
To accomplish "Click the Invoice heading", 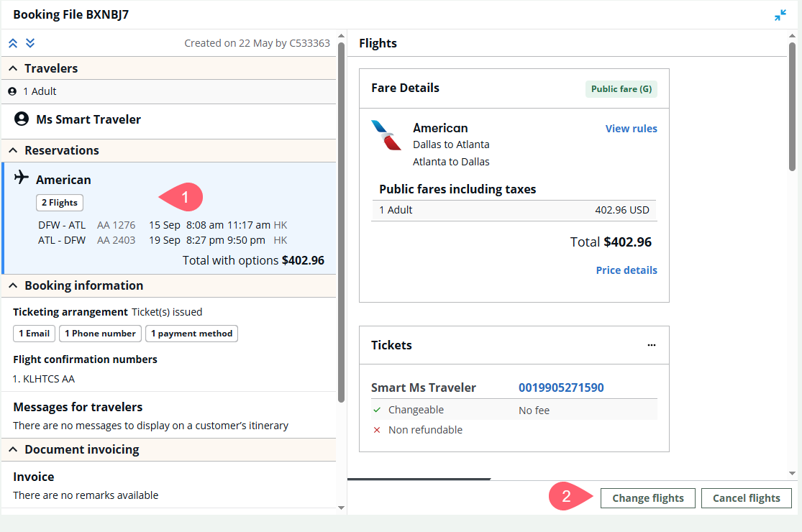I will [x=34, y=477].
